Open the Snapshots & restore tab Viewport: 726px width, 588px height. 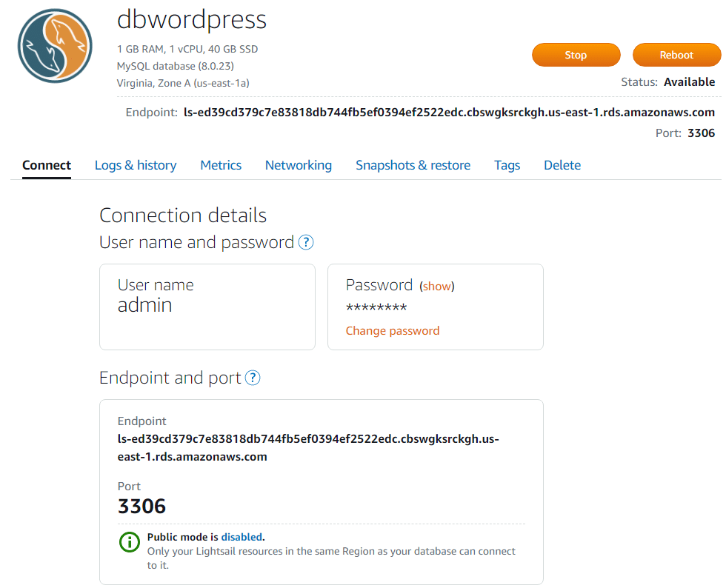point(413,165)
